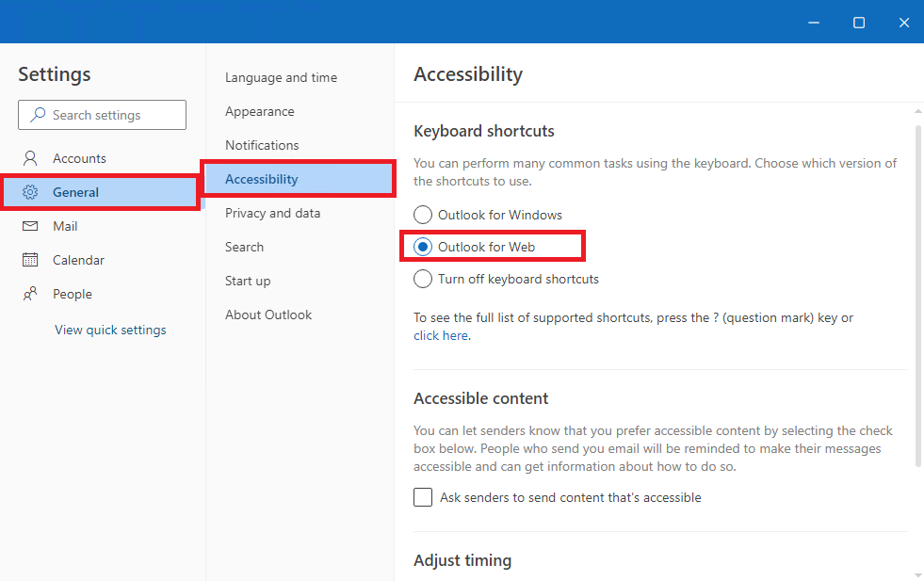Viewport: 924px width, 581px height.
Task: Open the Search settings category
Action: [244, 247]
